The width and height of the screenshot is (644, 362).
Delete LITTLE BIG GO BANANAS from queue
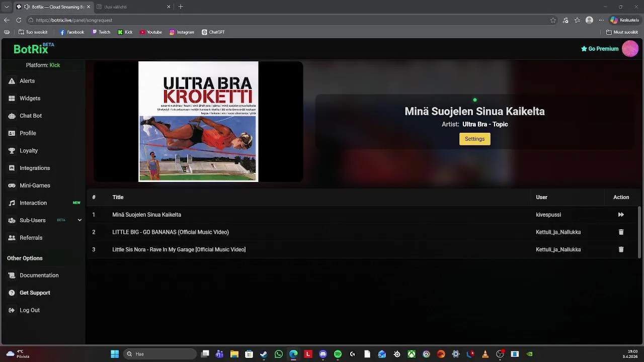click(621, 232)
